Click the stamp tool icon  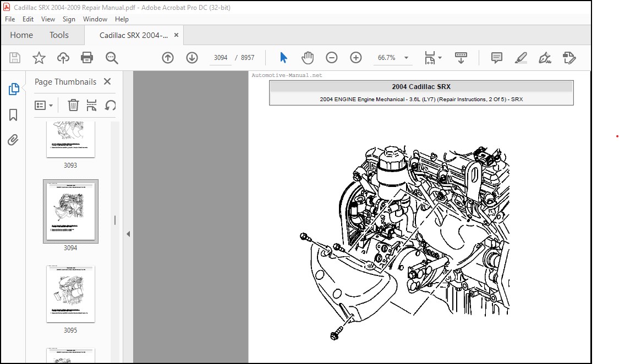(569, 58)
